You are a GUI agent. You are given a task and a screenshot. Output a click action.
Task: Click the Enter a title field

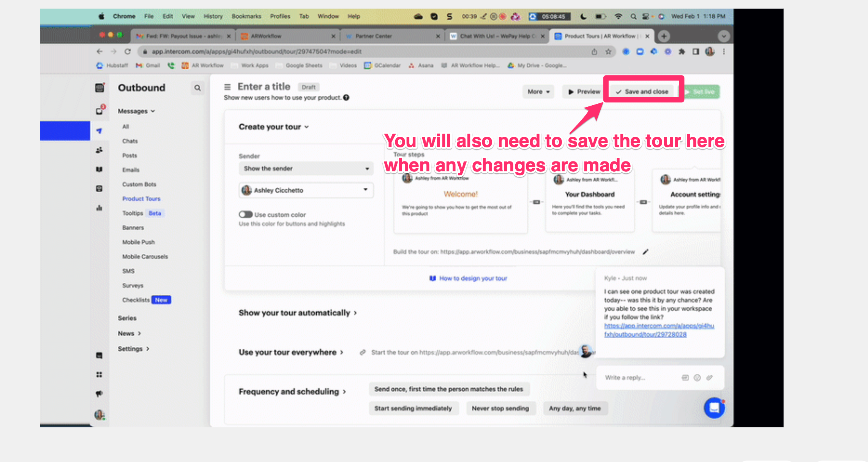[264, 87]
